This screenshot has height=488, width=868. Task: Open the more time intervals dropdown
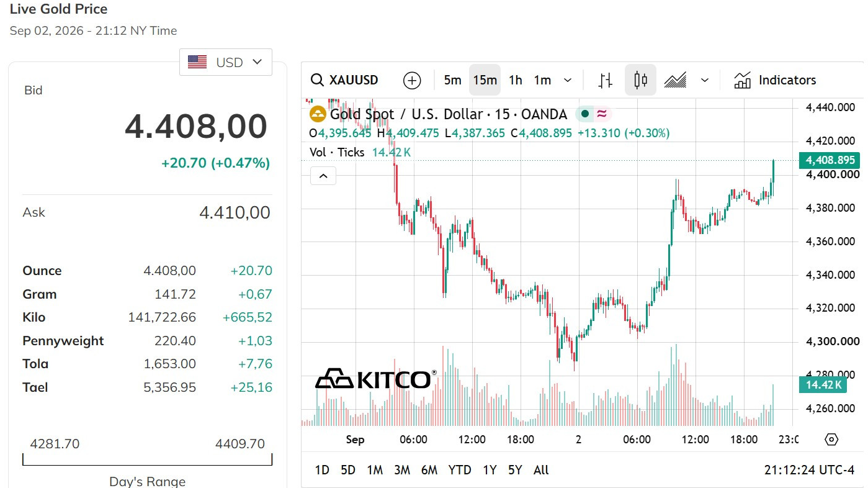click(x=568, y=80)
